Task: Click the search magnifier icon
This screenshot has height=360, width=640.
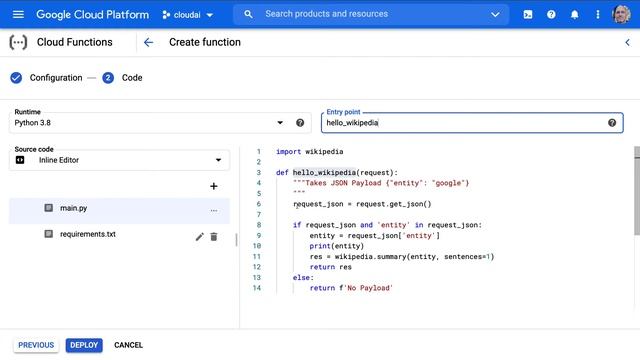Action: click(x=248, y=14)
